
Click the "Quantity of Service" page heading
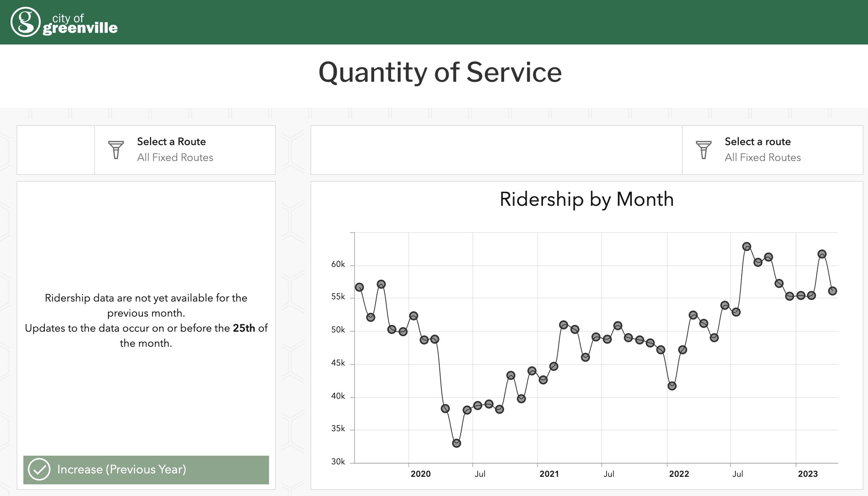440,72
